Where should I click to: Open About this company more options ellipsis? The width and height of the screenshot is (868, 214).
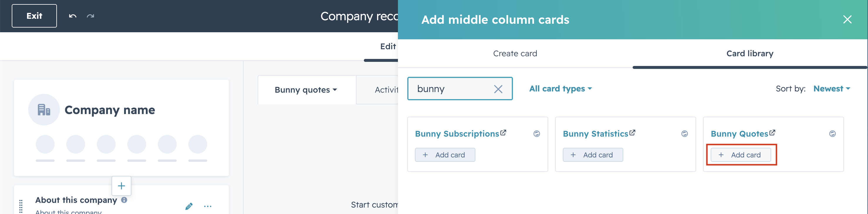point(208,206)
